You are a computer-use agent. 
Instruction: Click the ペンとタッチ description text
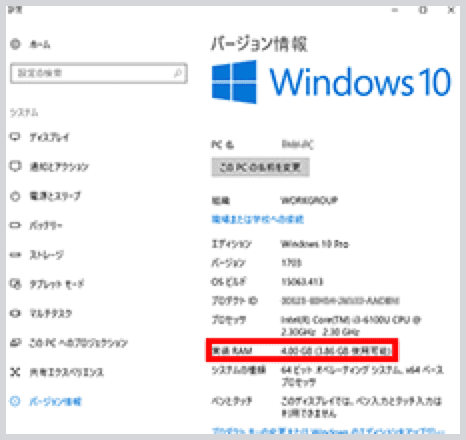361,407
